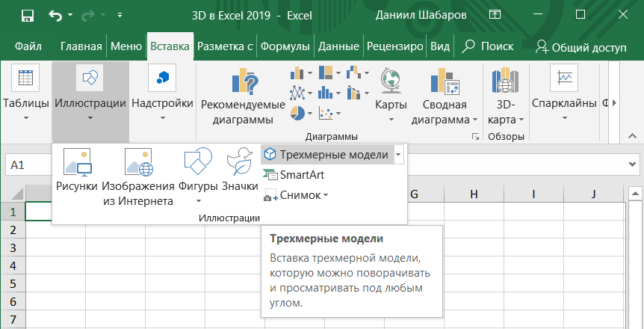
Task: Insert a column or bar chart
Action: coord(300,73)
